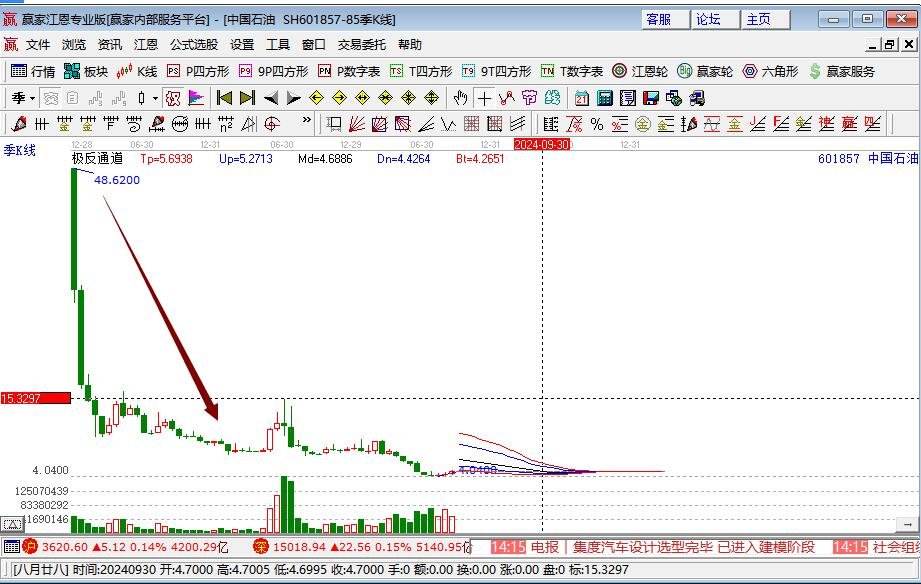Screen dimensions: 921x584
Task: Click yellow diamond right-arrow scroll icon
Action: tap(339, 98)
